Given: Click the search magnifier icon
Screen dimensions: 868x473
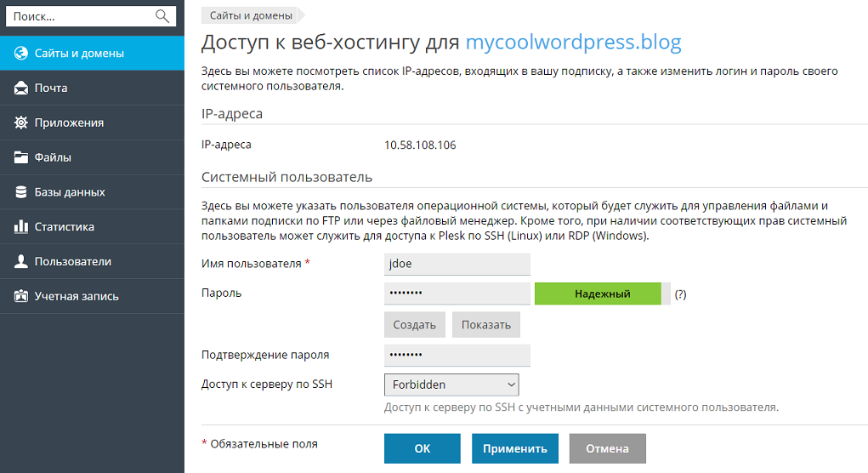Looking at the screenshot, I should coord(162,16).
